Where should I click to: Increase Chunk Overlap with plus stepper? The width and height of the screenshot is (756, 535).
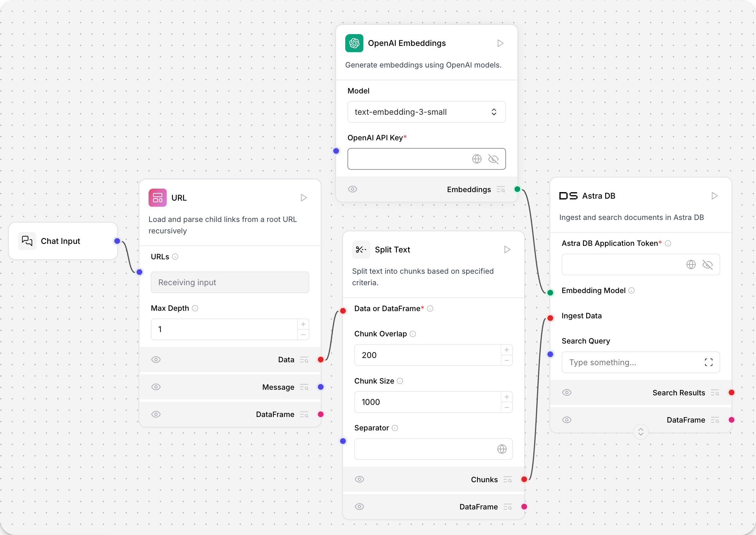507,350
